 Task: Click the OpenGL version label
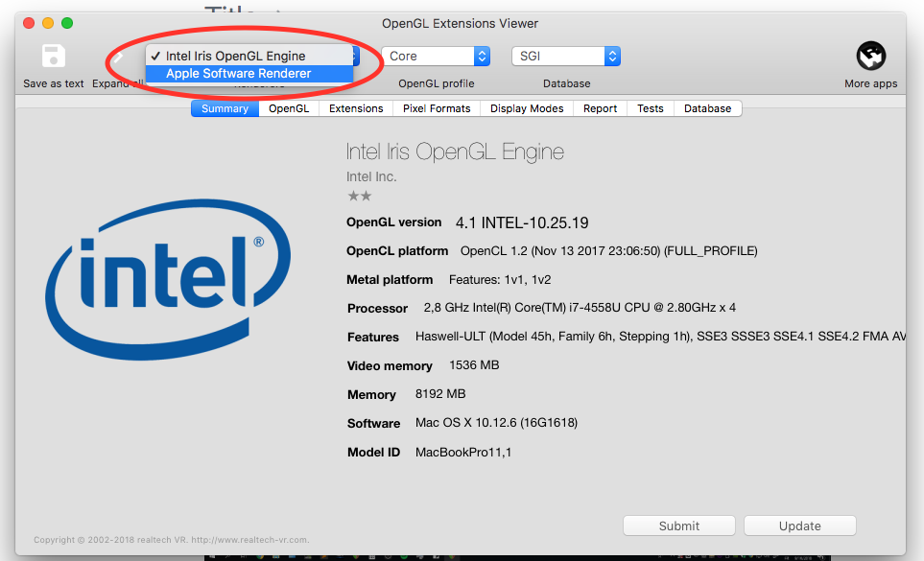393,222
